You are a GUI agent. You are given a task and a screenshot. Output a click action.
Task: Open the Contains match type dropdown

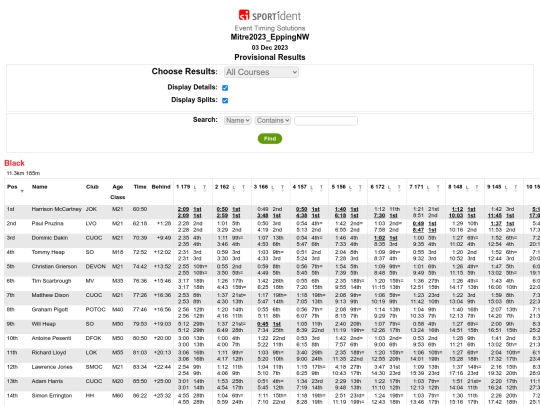tap(273, 121)
